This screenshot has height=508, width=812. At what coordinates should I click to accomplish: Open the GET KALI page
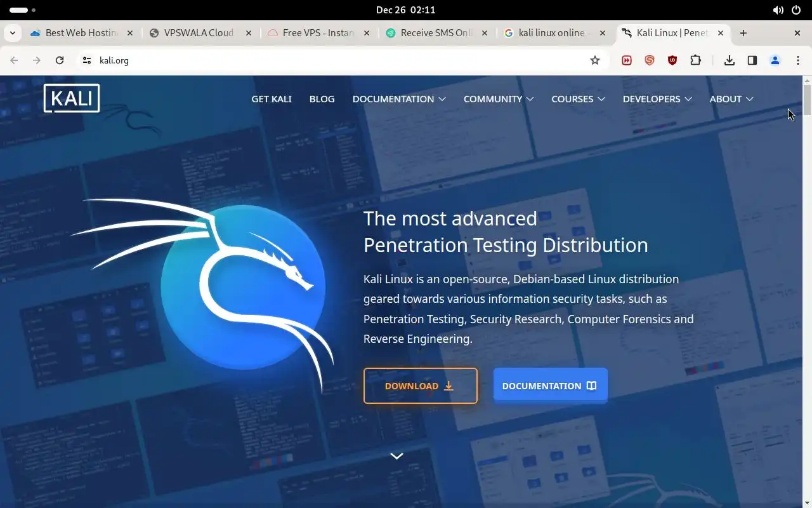[x=272, y=99]
